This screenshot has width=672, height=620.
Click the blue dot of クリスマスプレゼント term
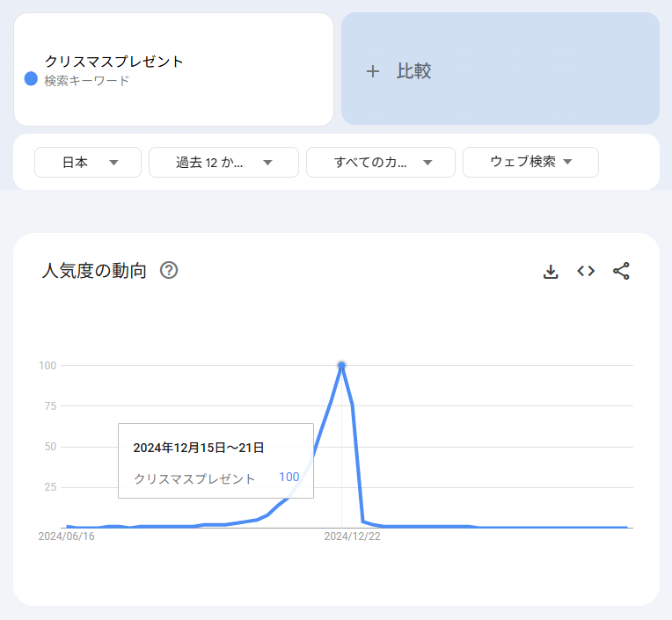pos(31,78)
